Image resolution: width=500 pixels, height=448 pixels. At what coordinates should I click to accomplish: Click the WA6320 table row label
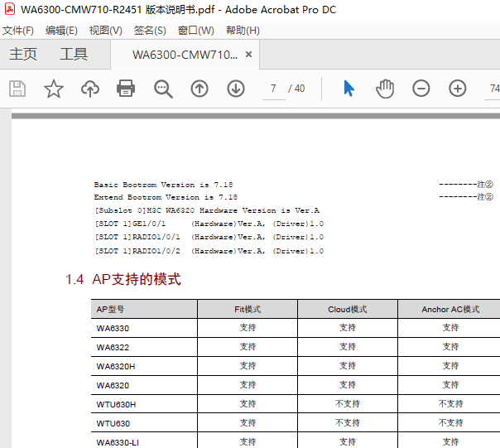(113, 385)
